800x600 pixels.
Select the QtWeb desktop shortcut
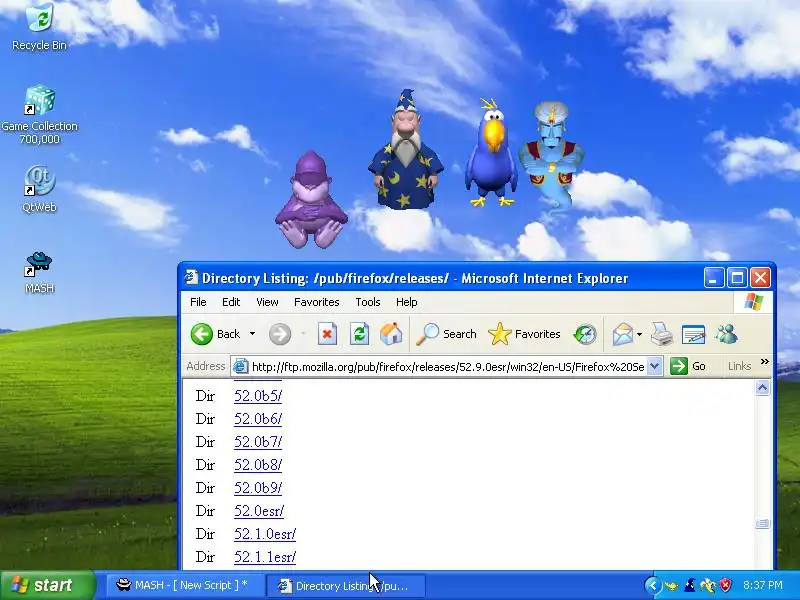[39, 189]
